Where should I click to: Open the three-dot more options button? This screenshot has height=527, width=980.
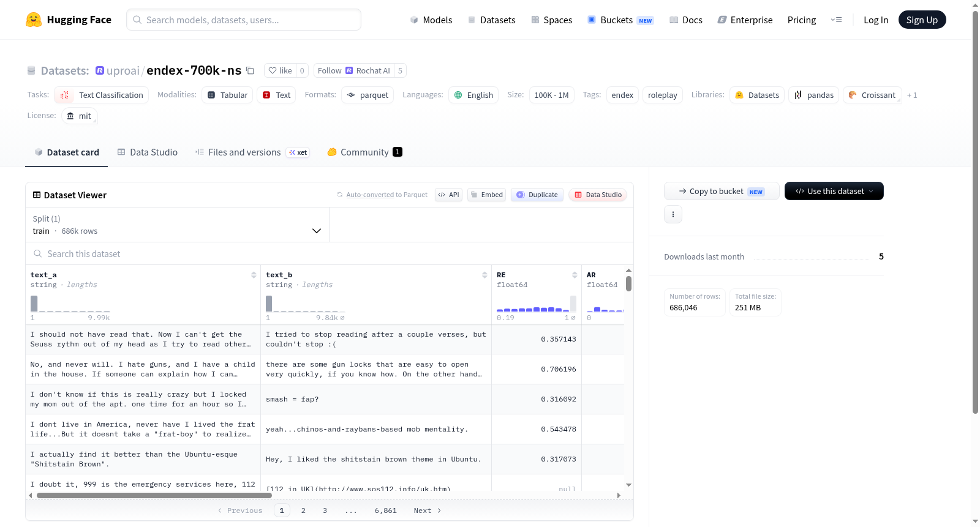click(x=673, y=214)
